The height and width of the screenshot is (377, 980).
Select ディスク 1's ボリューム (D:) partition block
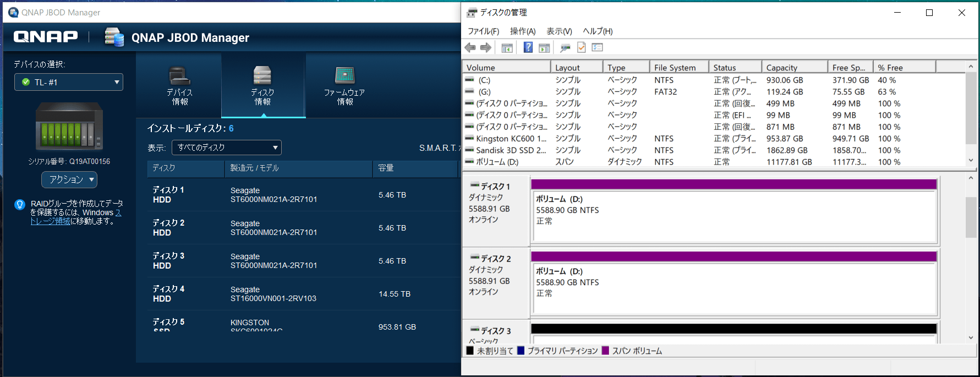pos(734,210)
